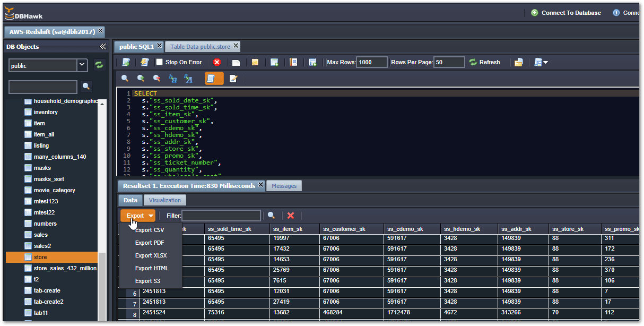Collapse the DB Objects panel
This screenshot has height=326, width=644.
[103, 47]
